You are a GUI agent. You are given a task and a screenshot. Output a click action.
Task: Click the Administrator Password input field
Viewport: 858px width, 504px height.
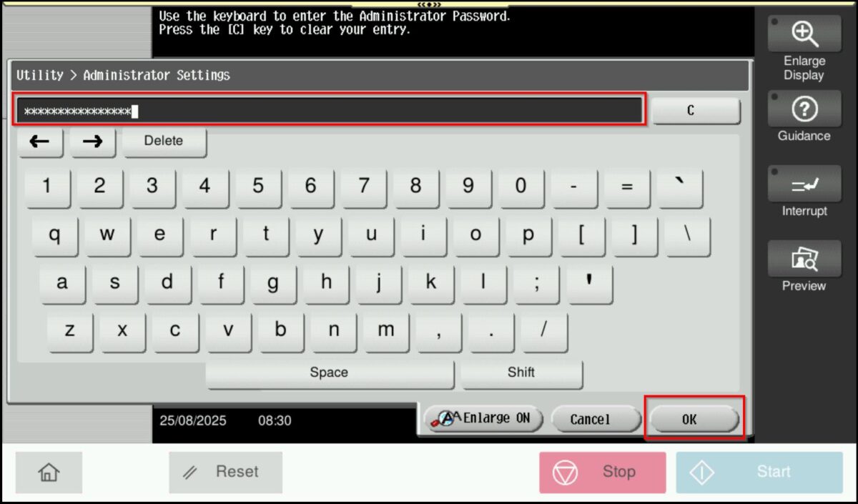[x=330, y=111]
